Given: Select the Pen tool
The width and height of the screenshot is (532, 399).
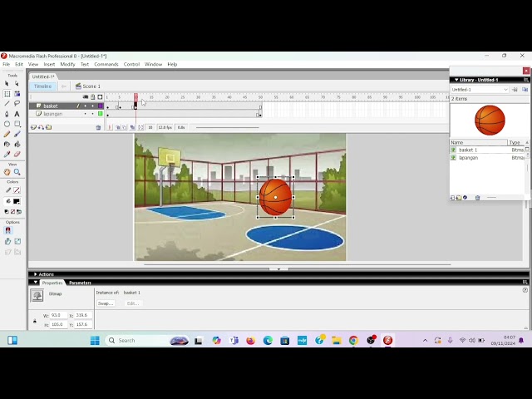Looking at the screenshot, I should 7,114.
